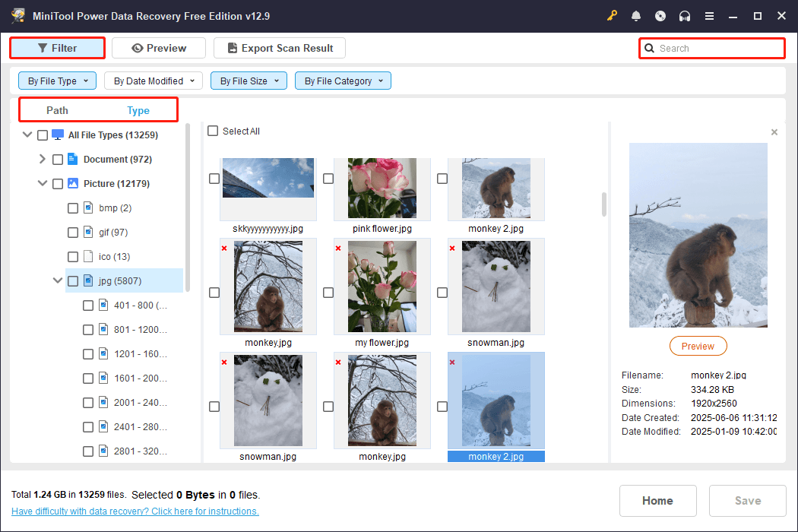This screenshot has width=798, height=532.
Task: Switch to the Path tab
Action: point(57,110)
